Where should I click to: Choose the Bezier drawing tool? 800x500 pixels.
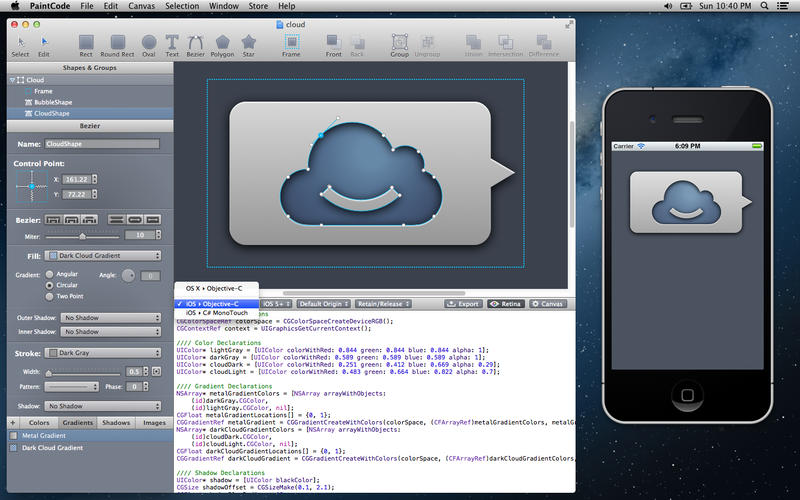194,42
